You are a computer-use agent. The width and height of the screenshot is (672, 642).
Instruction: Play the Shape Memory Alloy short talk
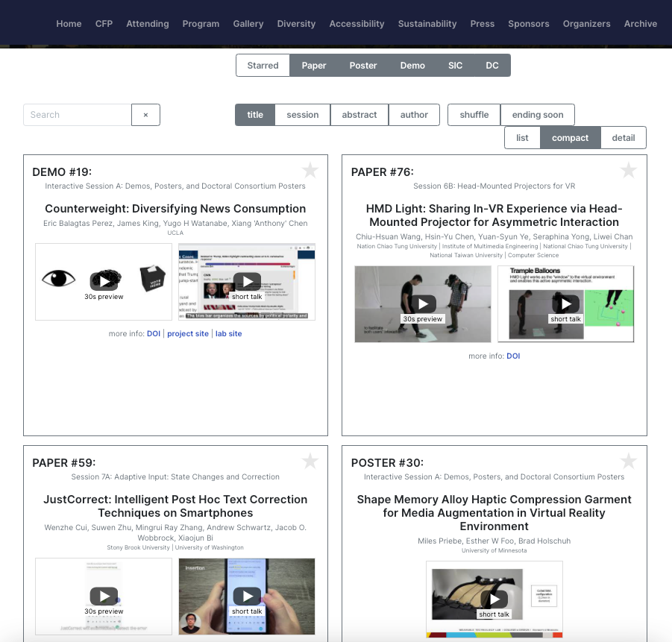[x=494, y=599]
